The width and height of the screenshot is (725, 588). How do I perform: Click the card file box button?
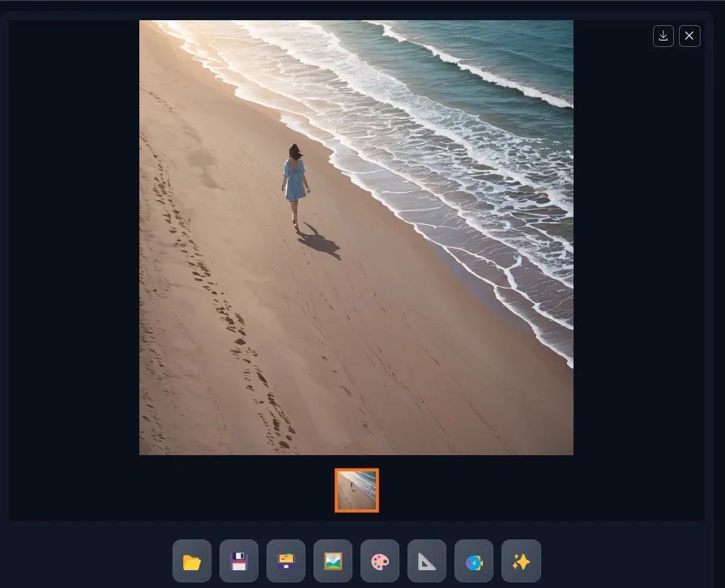point(286,560)
